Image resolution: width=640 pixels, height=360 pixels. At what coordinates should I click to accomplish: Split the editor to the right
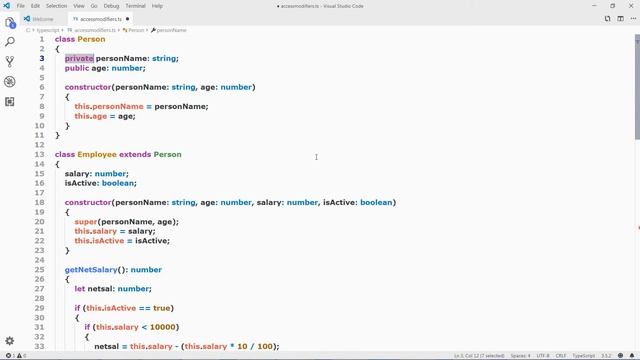620,19
